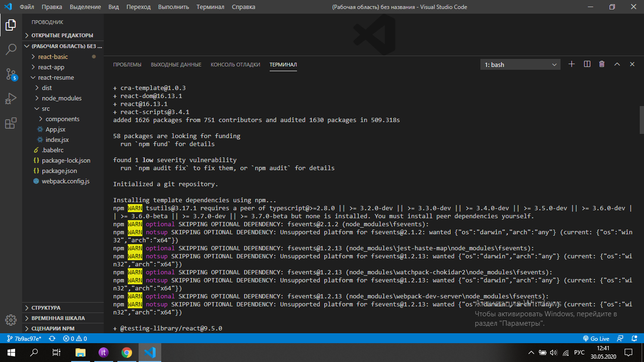
Task: Synchronize changes in the status bar
Action: (52, 338)
